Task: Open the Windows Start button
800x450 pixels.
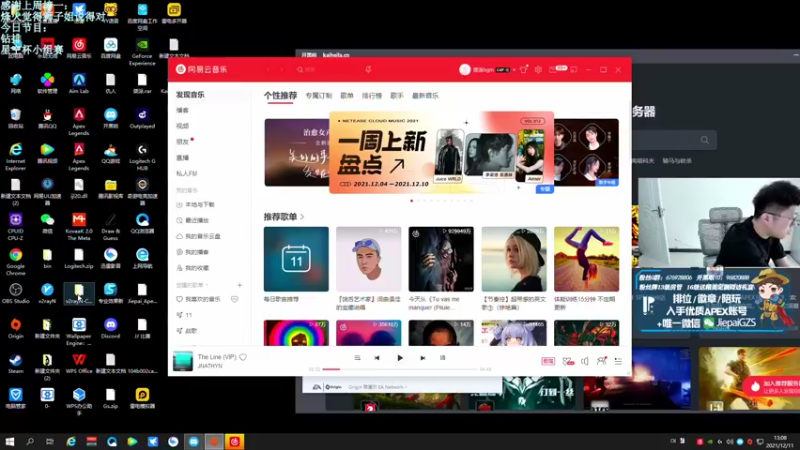Action: pos(10,442)
